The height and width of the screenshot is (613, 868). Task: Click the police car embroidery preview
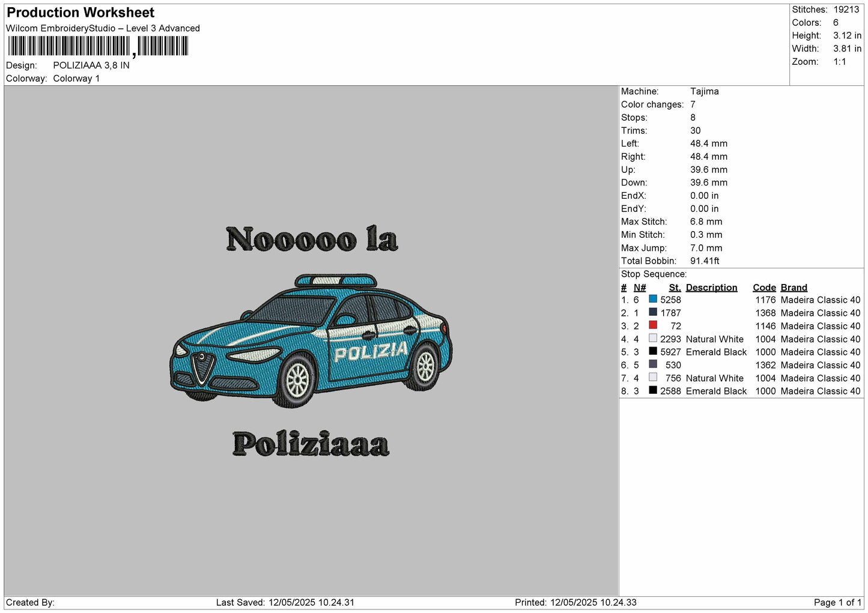(x=311, y=341)
